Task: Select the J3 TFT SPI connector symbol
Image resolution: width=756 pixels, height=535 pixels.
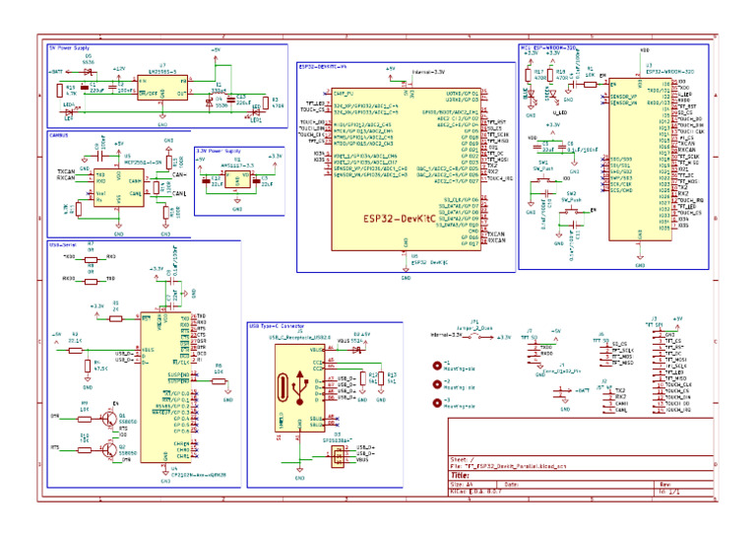Action: 659,372
